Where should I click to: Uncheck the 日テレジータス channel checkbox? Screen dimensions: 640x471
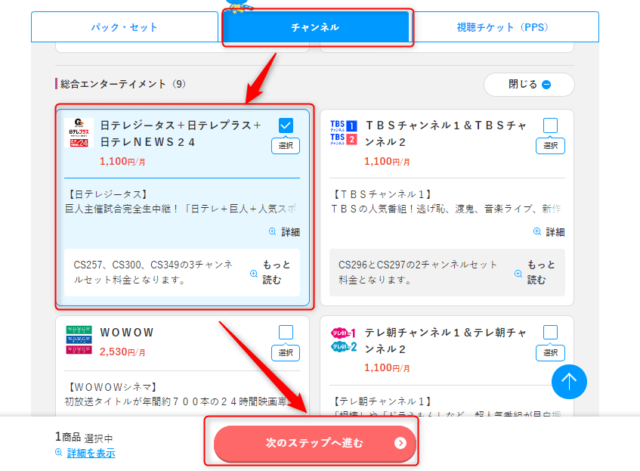[286, 125]
